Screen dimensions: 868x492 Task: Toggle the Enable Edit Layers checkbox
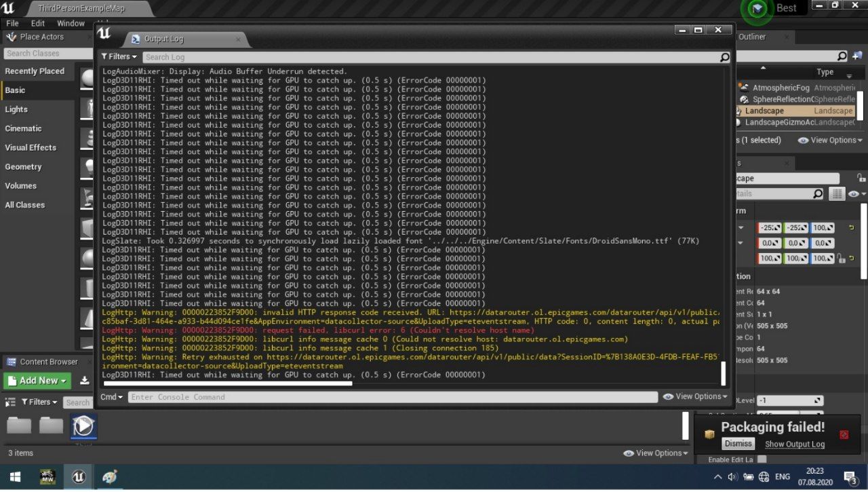tap(762, 459)
